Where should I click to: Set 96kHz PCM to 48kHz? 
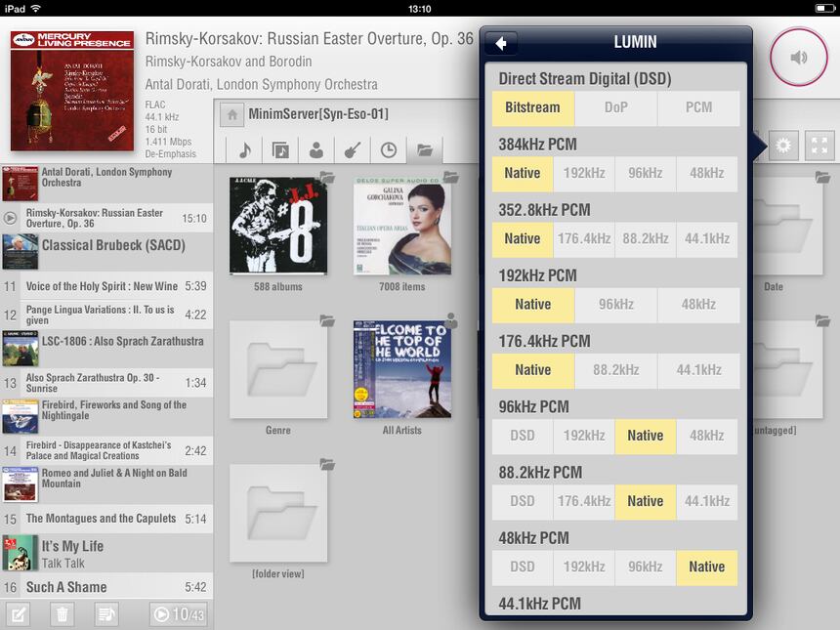click(x=707, y=436)
